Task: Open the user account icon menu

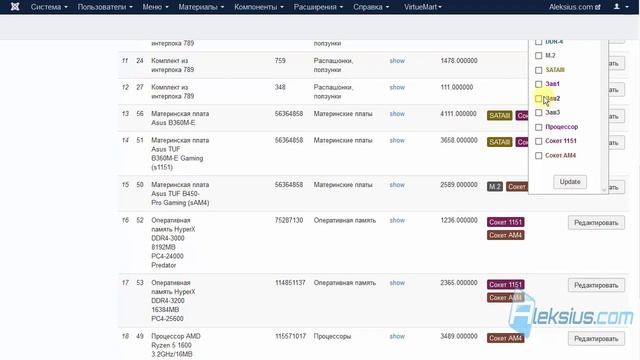Action: (x=621, y=7)
